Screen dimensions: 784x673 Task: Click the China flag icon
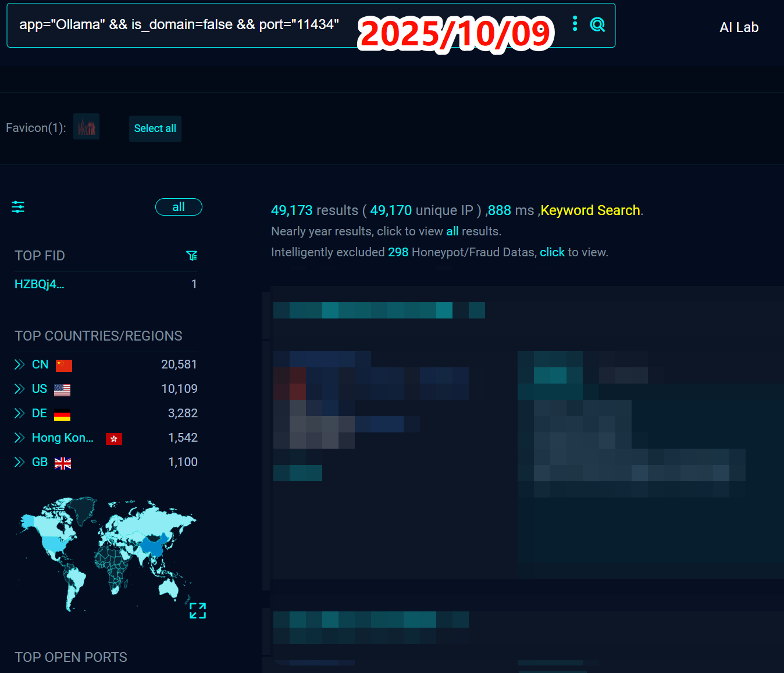tap(64, 365)
